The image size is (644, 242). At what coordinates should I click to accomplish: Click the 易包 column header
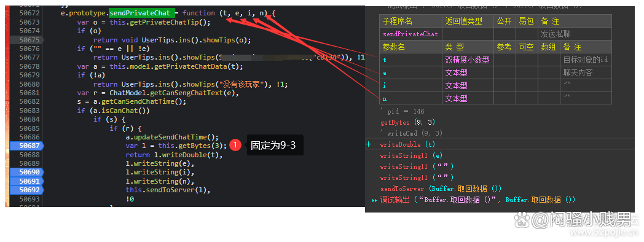(x=527, y=21)
